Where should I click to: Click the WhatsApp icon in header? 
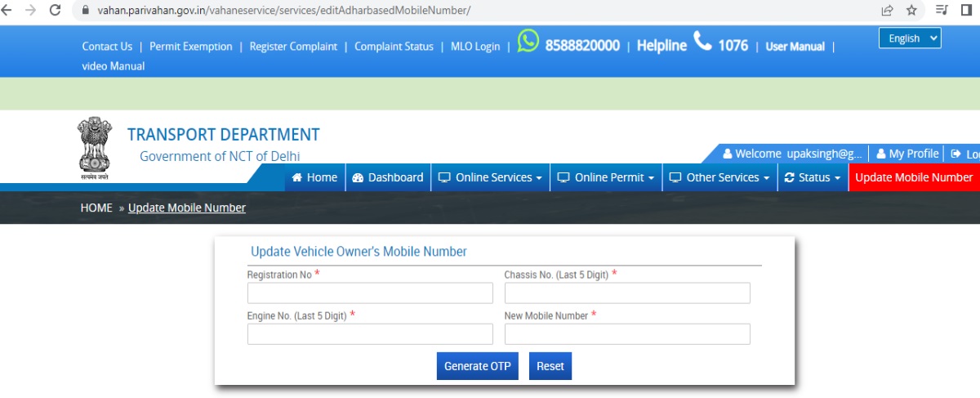528,42
